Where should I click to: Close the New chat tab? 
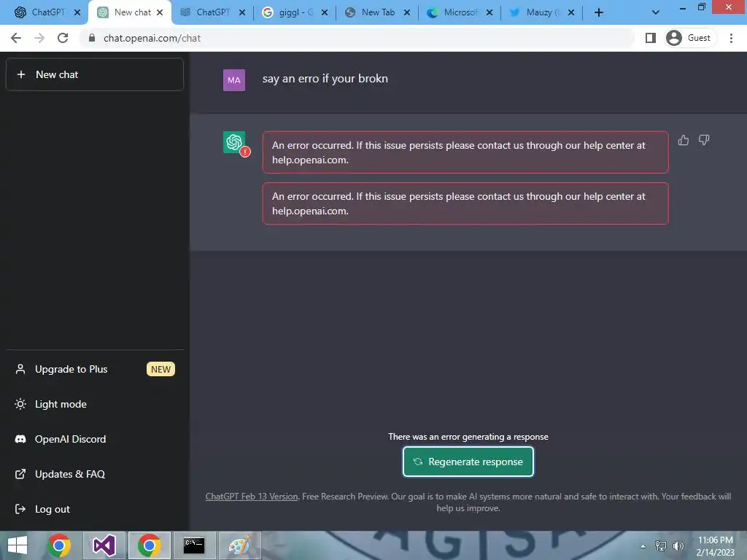pyautogui.click(x=160, y=13)
